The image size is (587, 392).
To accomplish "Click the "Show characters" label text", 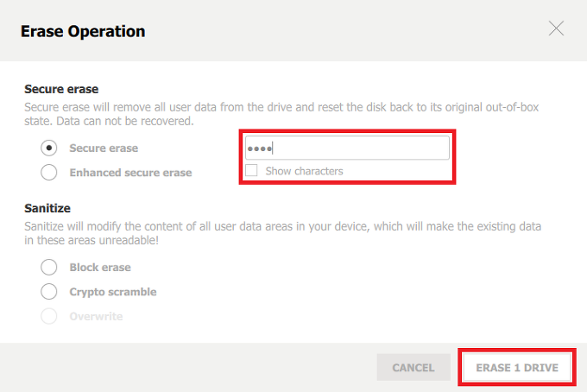I will pos(305,171).
